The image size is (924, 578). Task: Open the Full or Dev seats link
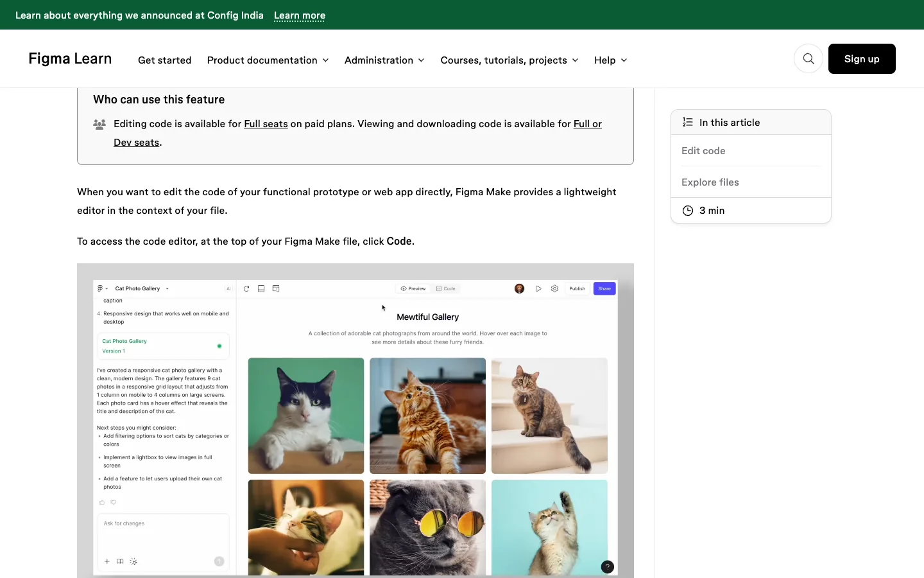pos(587,124)
